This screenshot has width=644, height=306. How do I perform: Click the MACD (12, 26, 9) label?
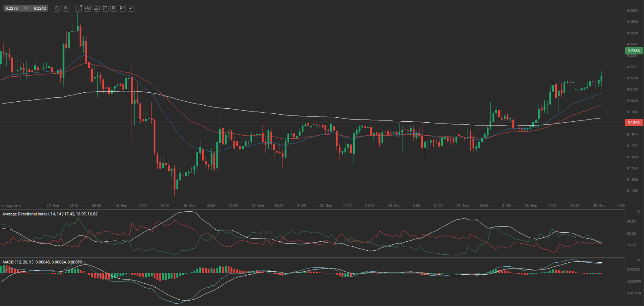[x=18, y=262]
